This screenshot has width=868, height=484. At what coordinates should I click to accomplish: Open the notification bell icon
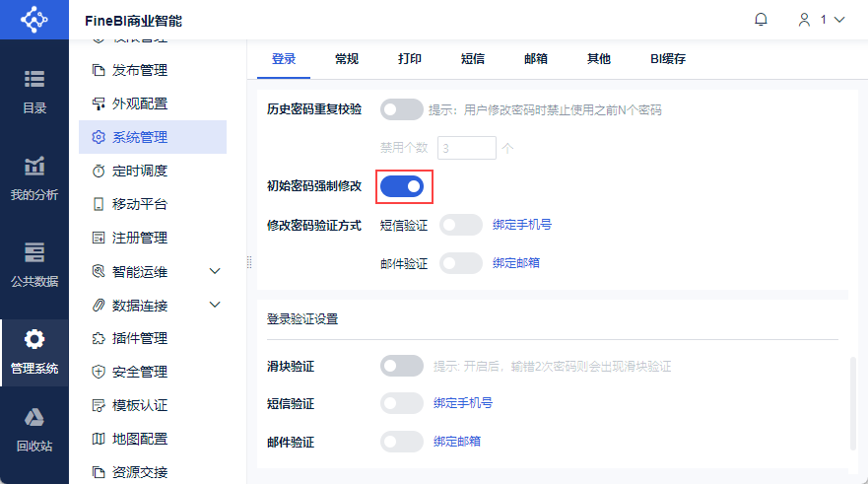761,20
